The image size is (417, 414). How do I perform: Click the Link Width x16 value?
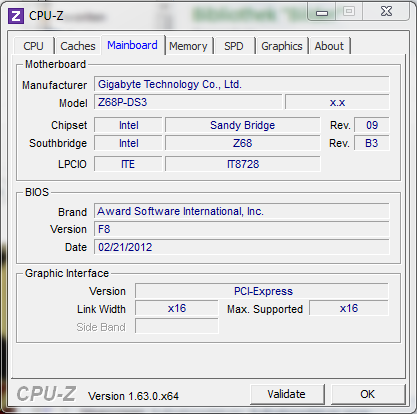177,308
